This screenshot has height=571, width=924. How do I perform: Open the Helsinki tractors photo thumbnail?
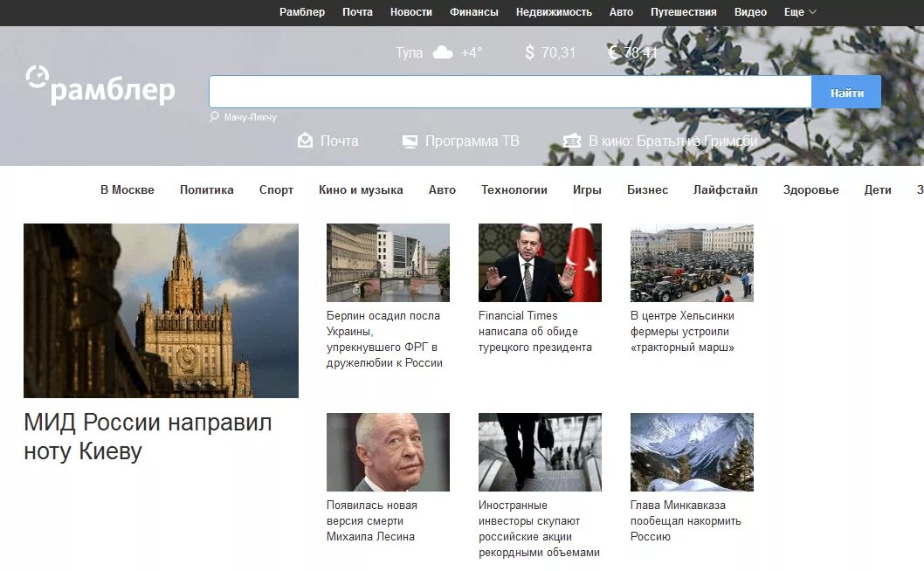pos(692,263)
